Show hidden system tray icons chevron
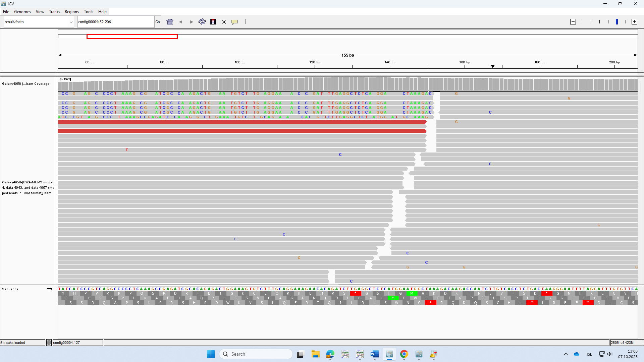This screenshot has width=644, height=362. click(x=566, y=354)
